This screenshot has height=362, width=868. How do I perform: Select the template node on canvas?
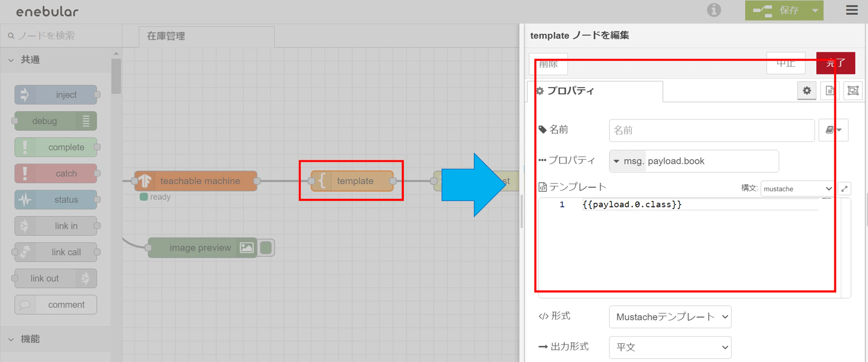tap(352, 181)
